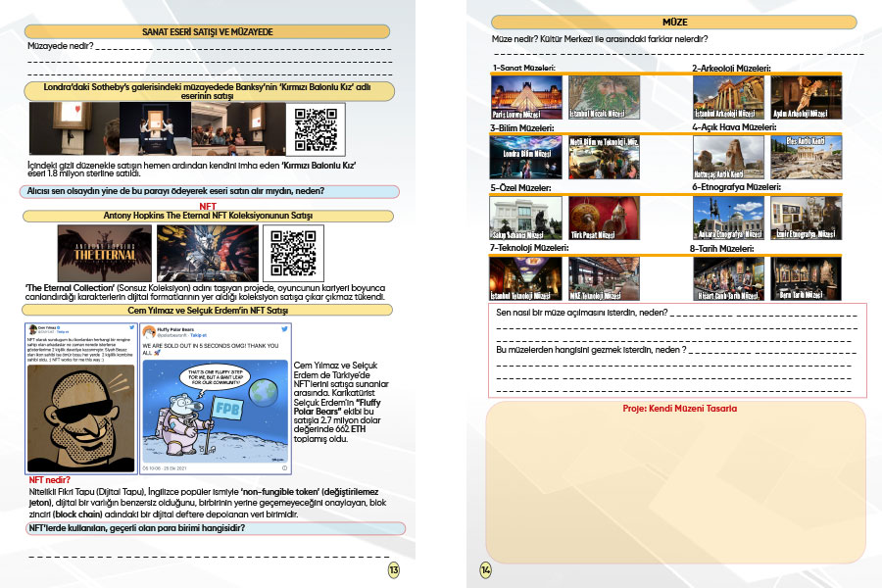Screen dimensions: 882x588
Task: Click the polar bear speech bubble
Action: coord(215,377)
